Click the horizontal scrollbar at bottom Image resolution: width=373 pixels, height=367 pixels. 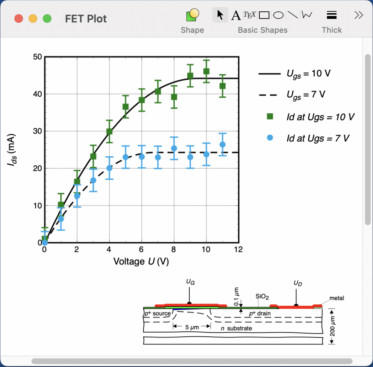coord(192,361)
